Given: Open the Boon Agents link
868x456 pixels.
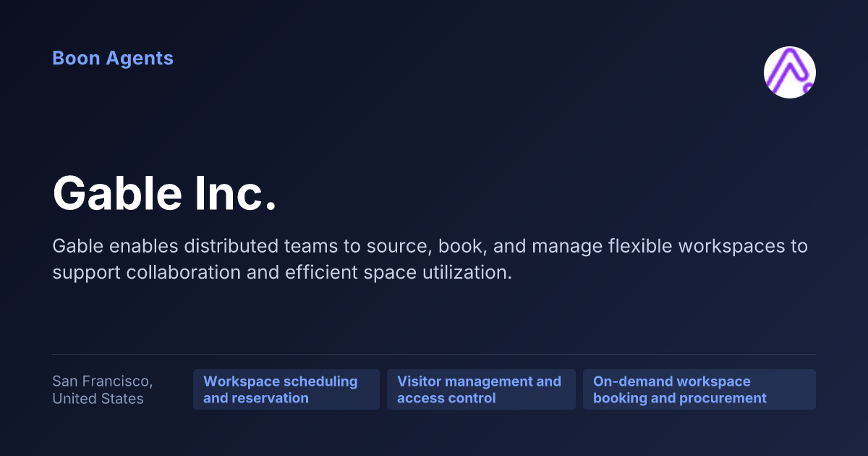Looking at the screenshot, I should pyautogui.click(x=113, y=58).
